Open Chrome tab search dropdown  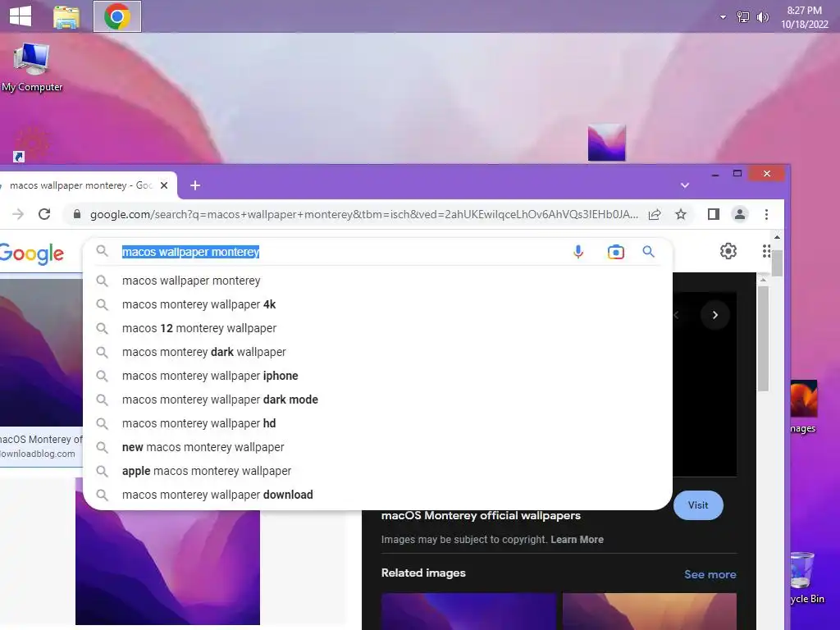click(685, 185)
